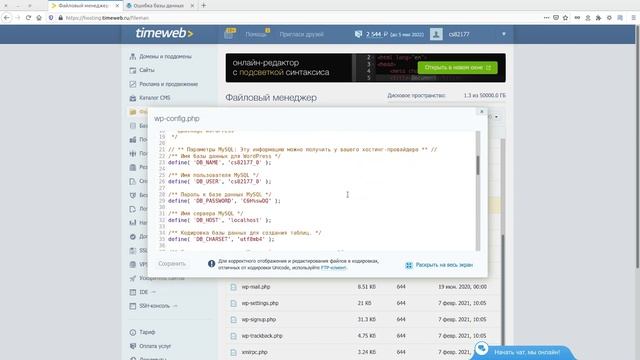
Task: Click the Начать чат, мы онлайн chat button
Action: point(523,352)
